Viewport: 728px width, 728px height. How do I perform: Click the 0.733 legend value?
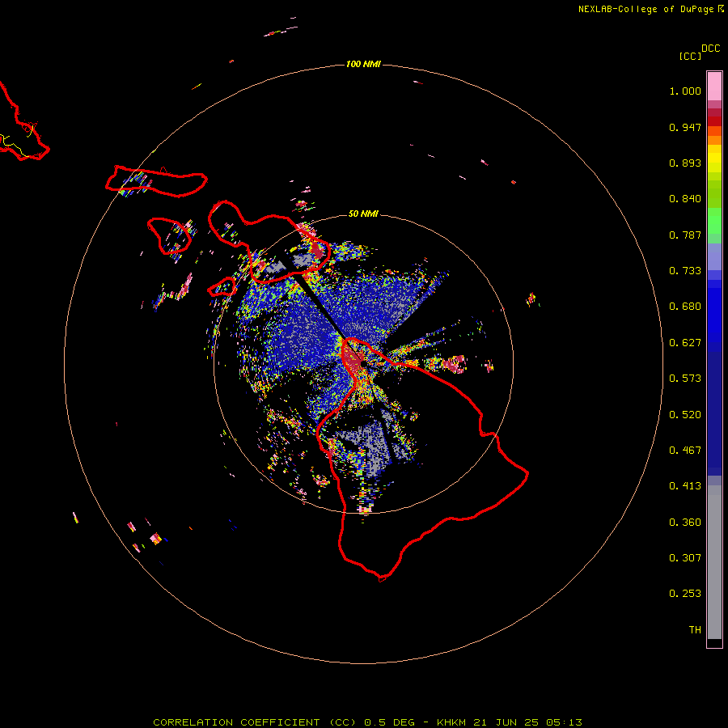[685, 271]
